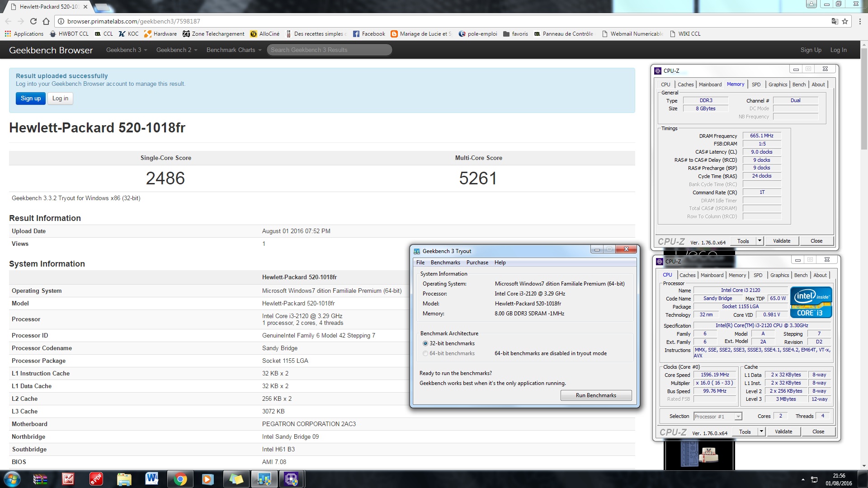Open Tools dropdown arrow in CPU tab CPU-Z window
This screenshot has height=488, width=868.
762,432
